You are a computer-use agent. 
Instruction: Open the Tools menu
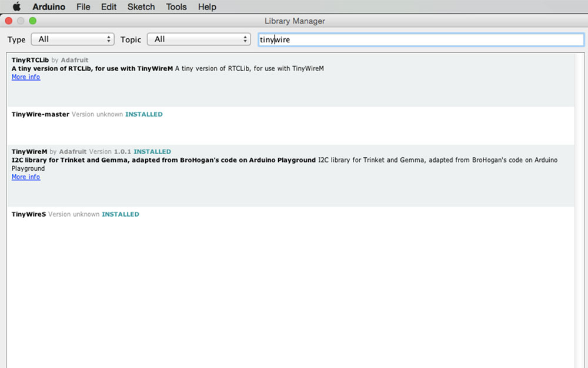click(x=176, y=6)
